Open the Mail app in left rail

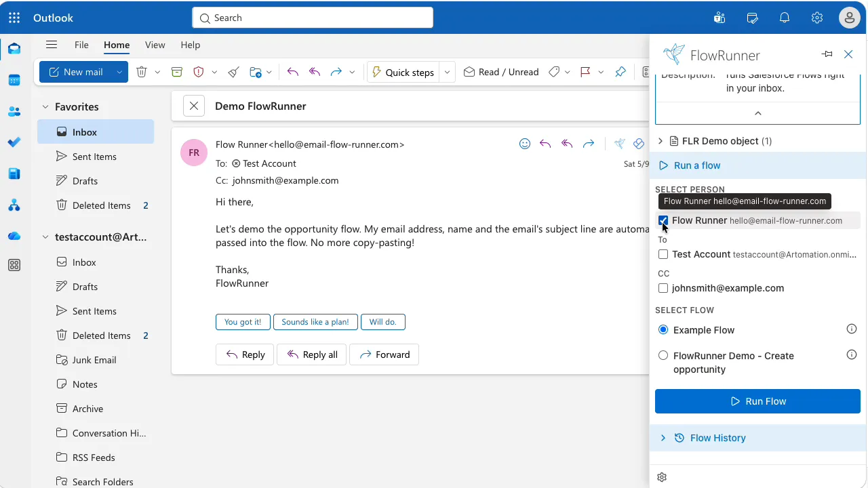tap(14, 49)
